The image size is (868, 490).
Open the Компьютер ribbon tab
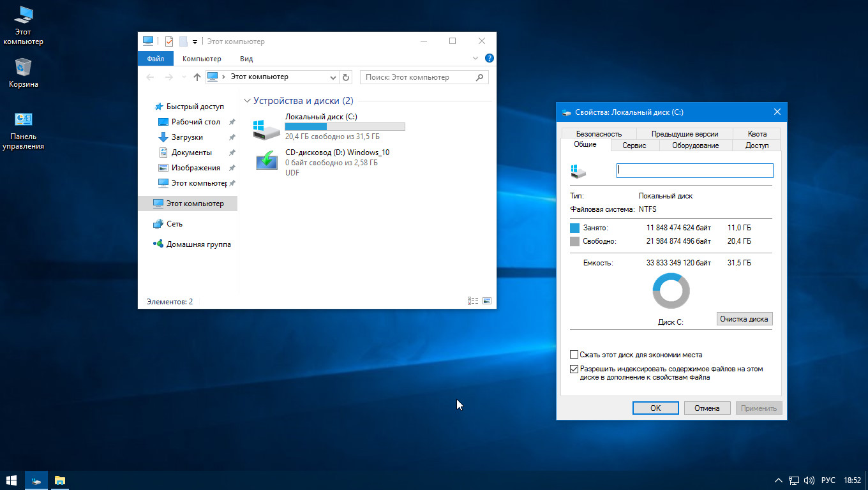coord(202,59)
